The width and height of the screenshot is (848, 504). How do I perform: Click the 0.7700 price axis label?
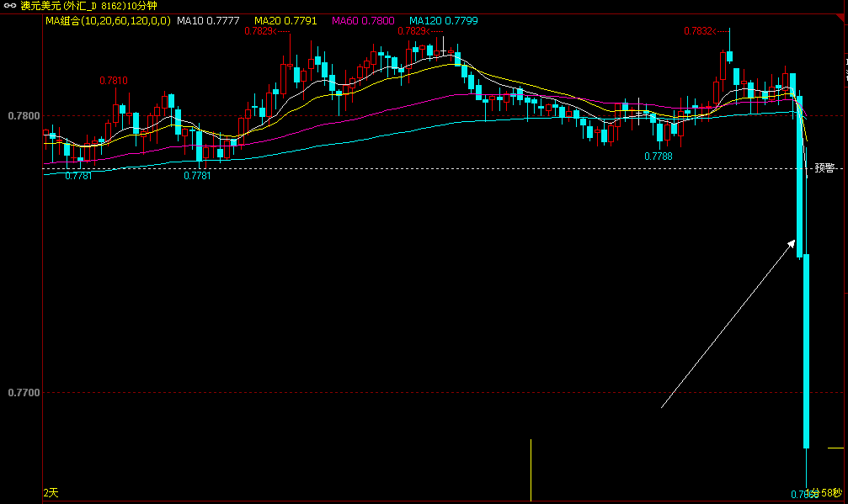coord(24,393)
